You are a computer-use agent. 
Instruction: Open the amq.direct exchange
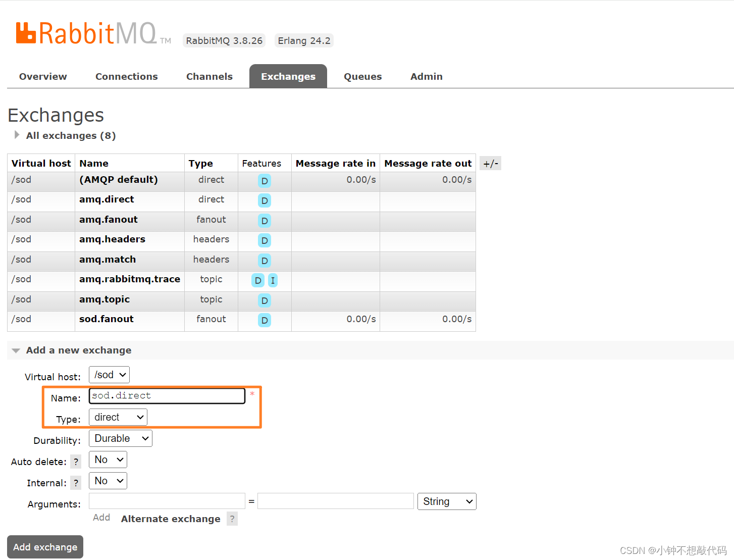[107, 199]
